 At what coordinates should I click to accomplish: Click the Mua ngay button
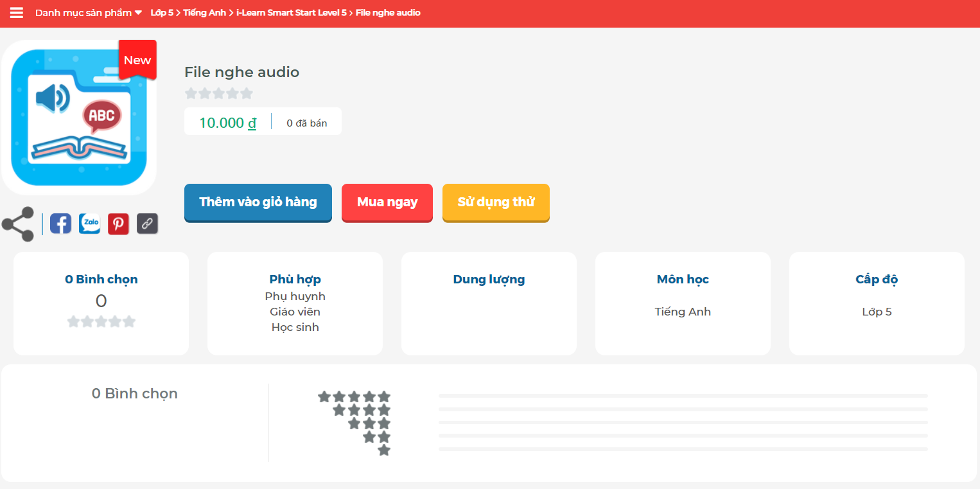(387, 202)
